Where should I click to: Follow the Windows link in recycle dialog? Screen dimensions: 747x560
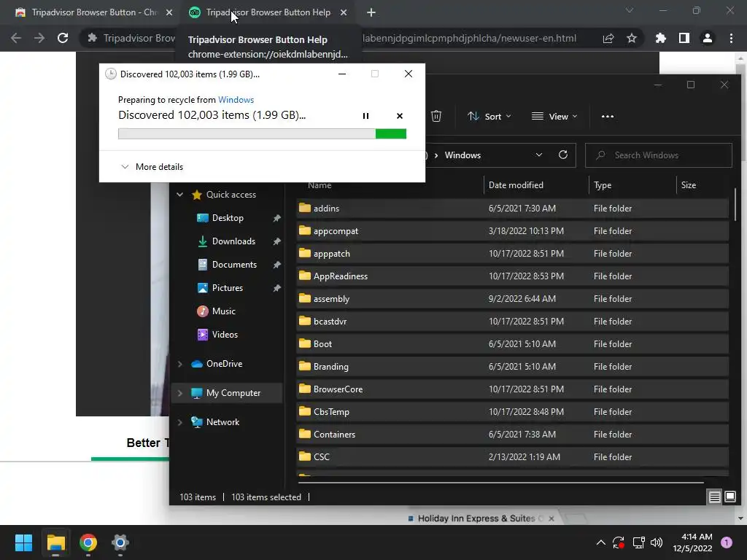coord(236,99)
